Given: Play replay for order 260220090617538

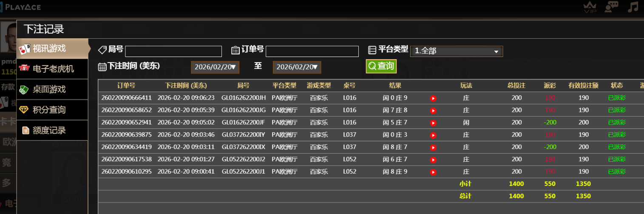Looking at the screenshot, I should coord(433,160).
